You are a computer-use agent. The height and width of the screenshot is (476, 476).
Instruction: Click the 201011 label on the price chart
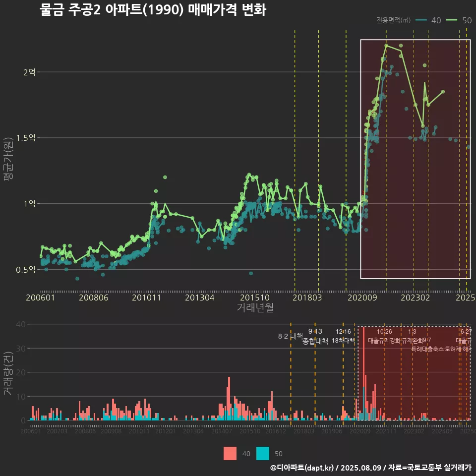point(146,297)
